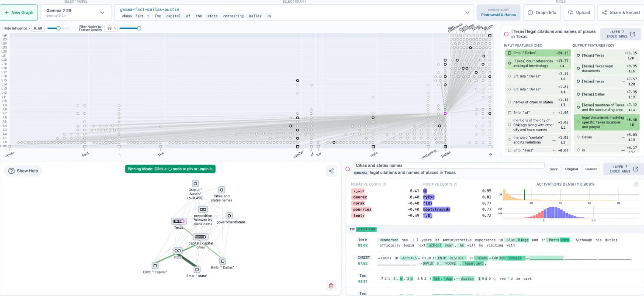Image resolution: width=644 pixels, height=296 pixels.
Task: Select the Dallas L19 output feature
Action: (x=606, y=137)
